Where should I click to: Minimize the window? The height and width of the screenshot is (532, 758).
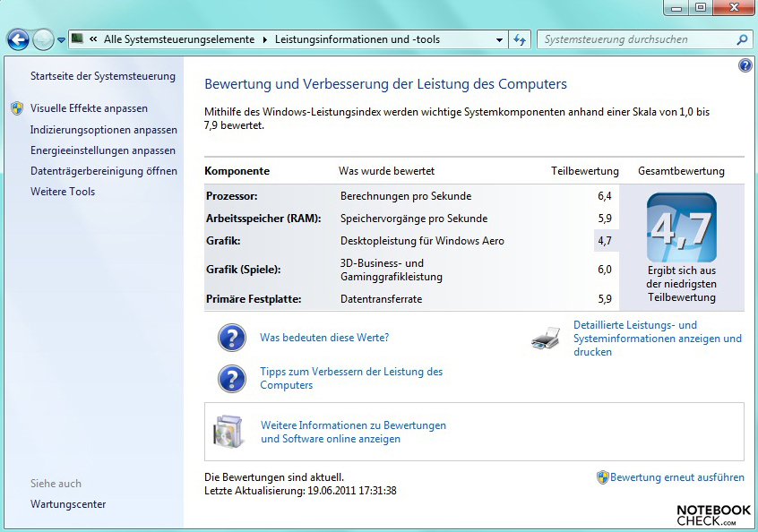[x=676, y=8]
